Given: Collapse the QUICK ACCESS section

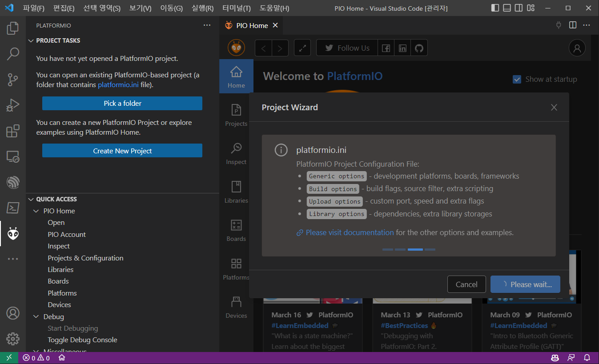Looking at the screenshot, I should click(31, 199).
